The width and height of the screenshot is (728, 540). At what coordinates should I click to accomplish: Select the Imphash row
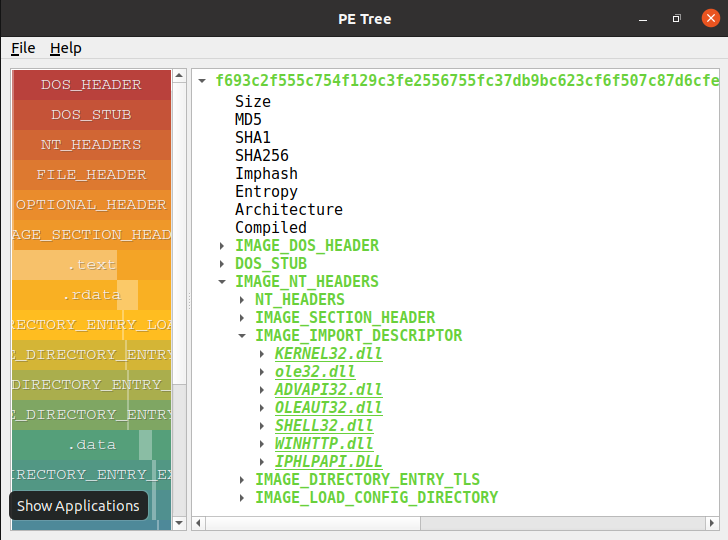click(266, 174)
